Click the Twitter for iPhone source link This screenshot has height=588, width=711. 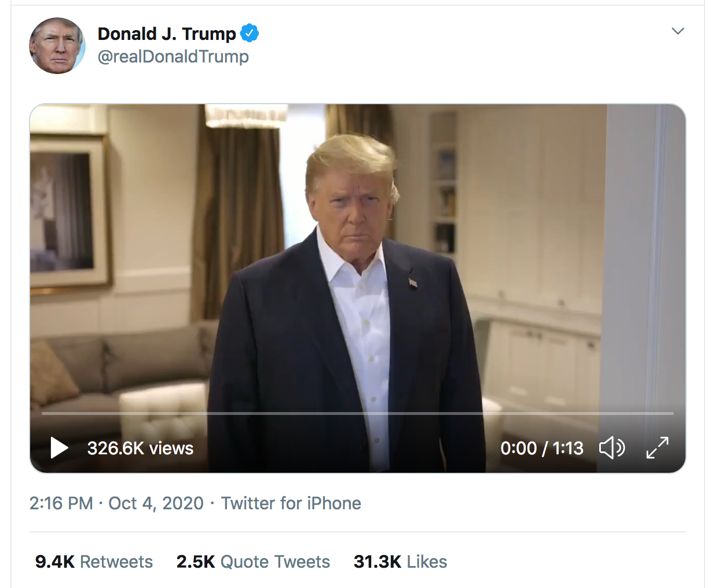pyautogui.click(x=291, y=503)
